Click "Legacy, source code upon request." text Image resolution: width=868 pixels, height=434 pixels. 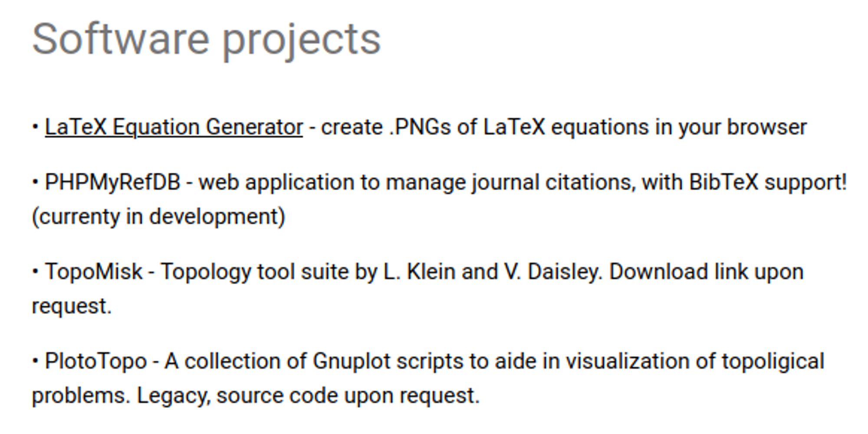[308, 396]
